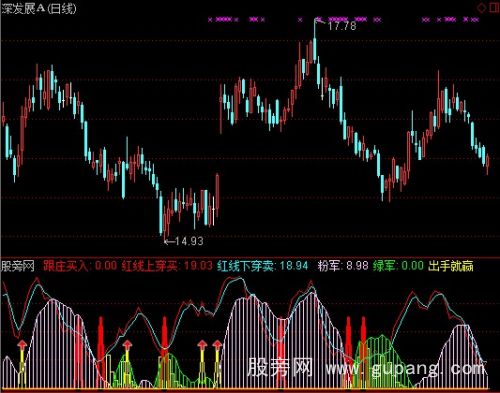Screen dimensions: 500x393
Task: Click the 跟庄买入: 0.00 indicator value
Action: pos(80,266)
